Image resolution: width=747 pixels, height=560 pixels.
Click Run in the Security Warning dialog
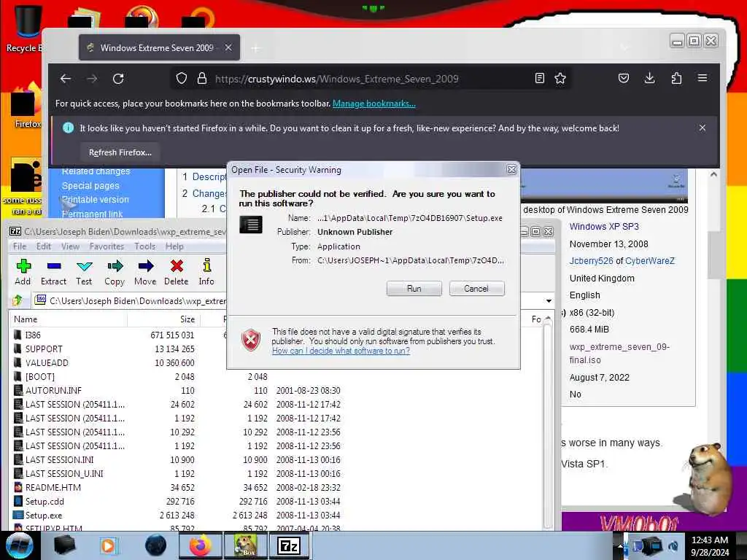coord(414,289)
